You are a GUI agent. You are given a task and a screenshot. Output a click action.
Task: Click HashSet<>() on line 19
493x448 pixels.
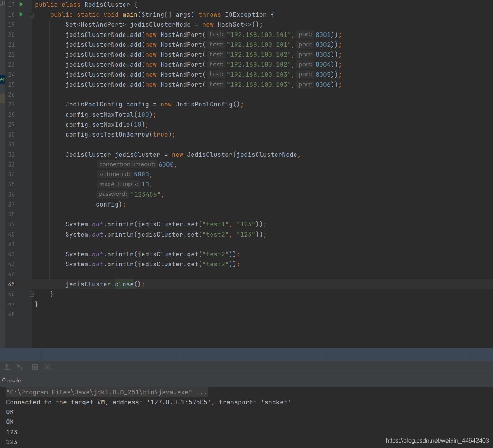(238, 24)
